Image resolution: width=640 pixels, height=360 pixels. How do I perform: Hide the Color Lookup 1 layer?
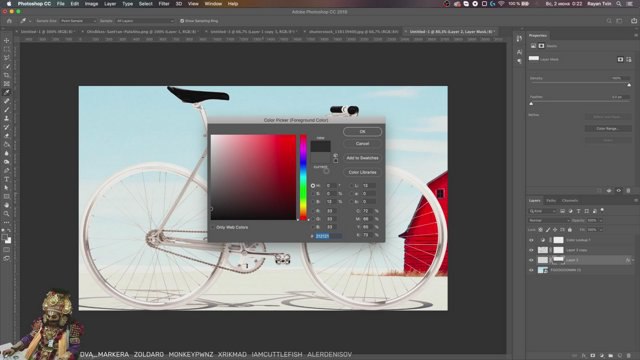coord(531,240)
